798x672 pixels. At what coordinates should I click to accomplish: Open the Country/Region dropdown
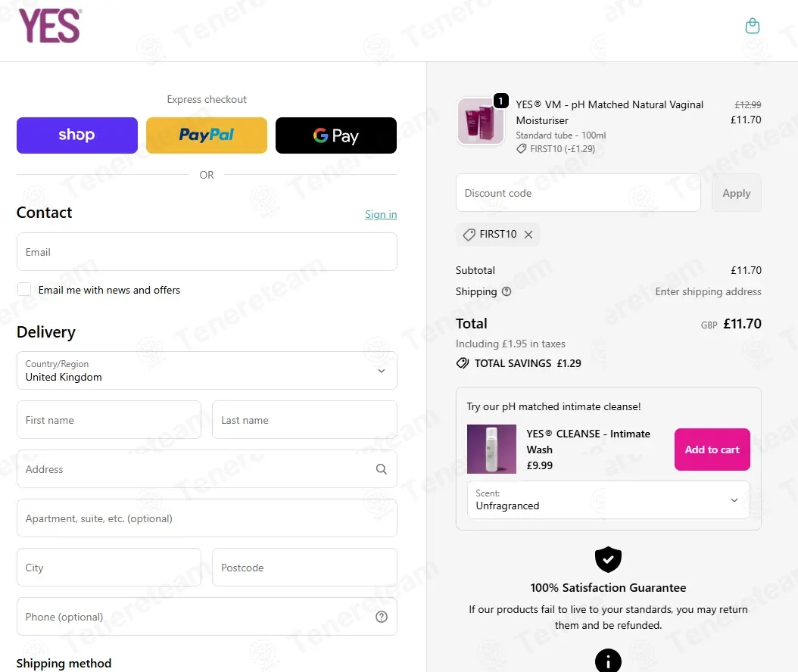pos(207,371)
